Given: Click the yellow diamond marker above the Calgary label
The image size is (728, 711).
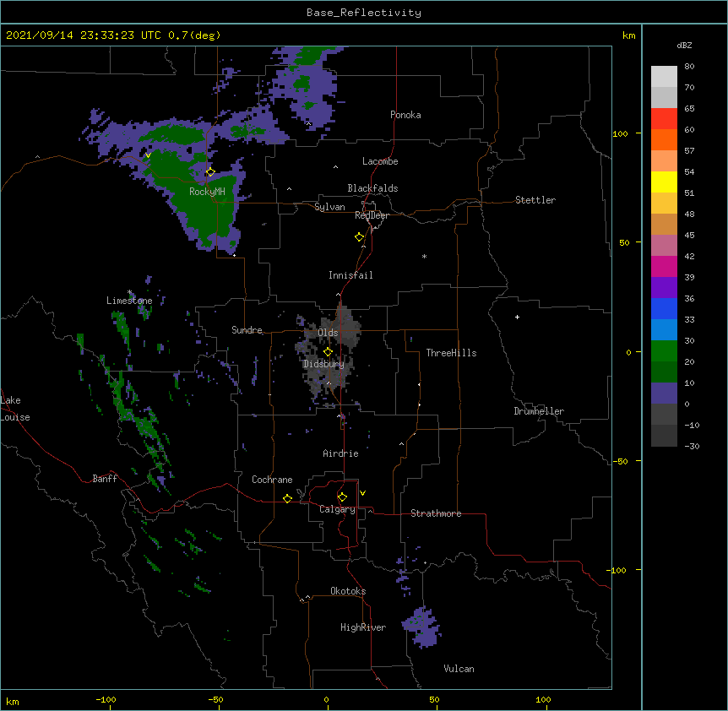Looking at the screenshot, I should click(x=342, y=497).
